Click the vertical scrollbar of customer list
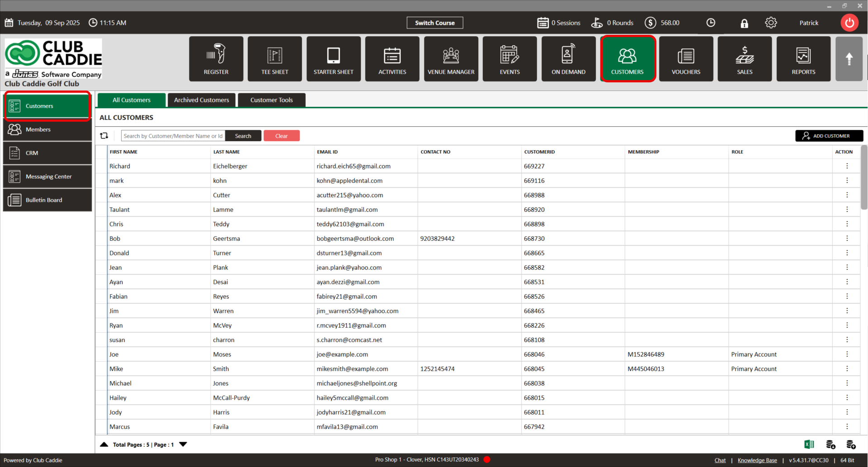Image resolution: width=868 pixels, height=467 pixels. [x=864, y=177]
